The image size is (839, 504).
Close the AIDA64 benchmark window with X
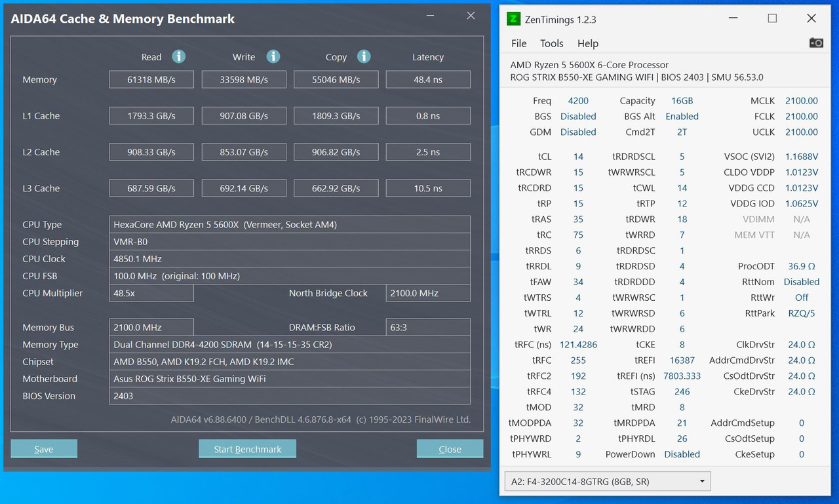coord(471,16)
